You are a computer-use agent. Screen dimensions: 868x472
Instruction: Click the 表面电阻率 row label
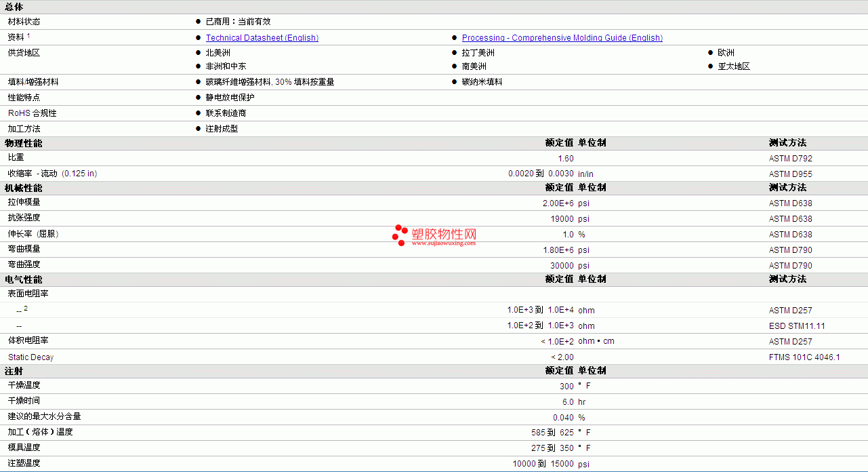(x=28, y=294)
